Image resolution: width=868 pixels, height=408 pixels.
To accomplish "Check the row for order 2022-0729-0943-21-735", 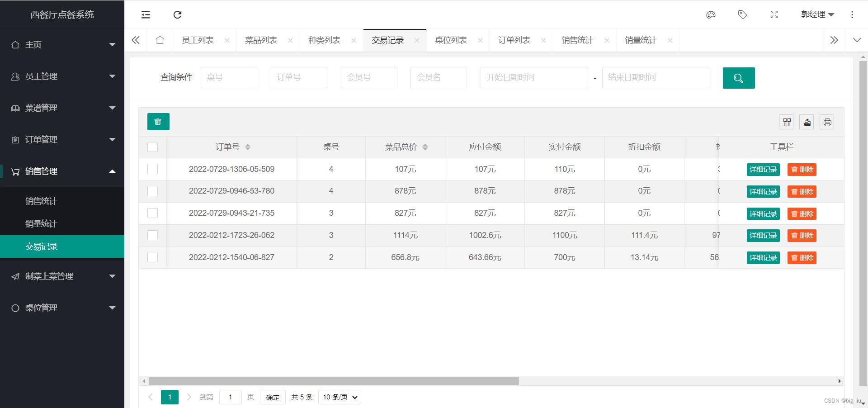I will (153, 213).
